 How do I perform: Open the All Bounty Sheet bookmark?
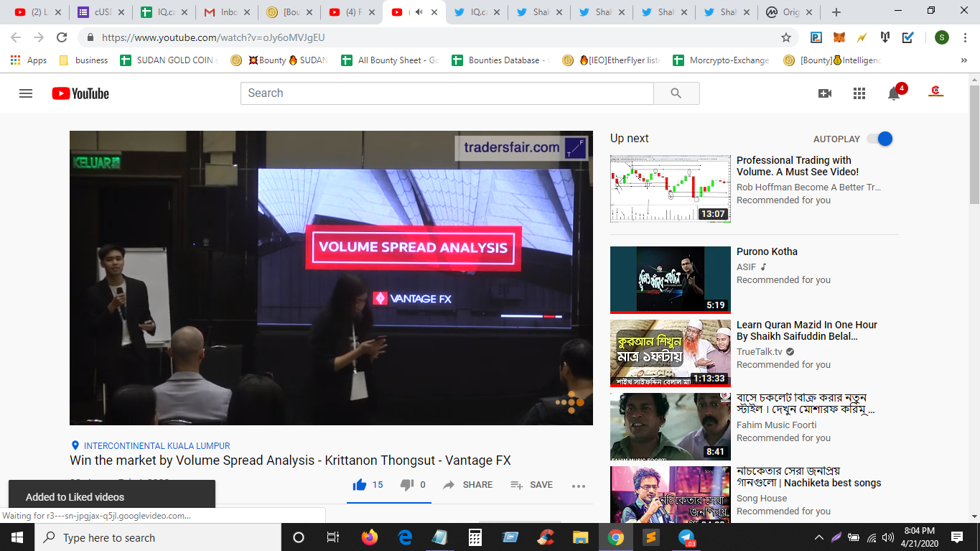[x=391, y=60]
